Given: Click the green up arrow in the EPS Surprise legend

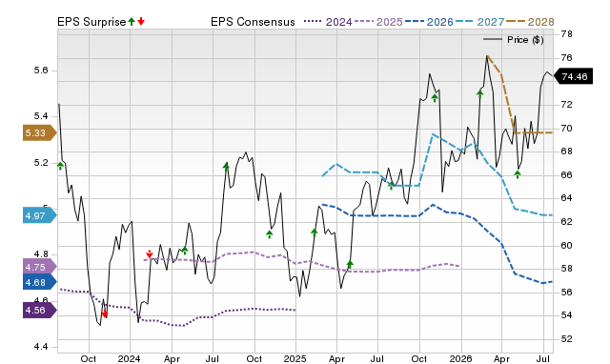Looking at the screenshot, I should [132, 22].
